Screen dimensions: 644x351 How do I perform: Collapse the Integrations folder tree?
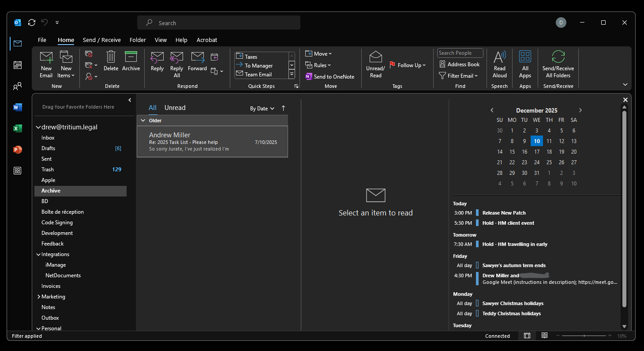pos(38,254)
